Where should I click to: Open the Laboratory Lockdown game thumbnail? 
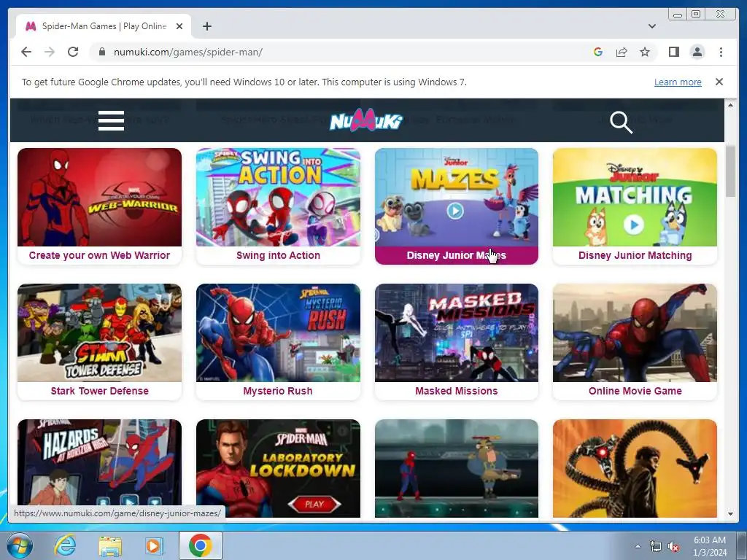click(x=278, y=468)
